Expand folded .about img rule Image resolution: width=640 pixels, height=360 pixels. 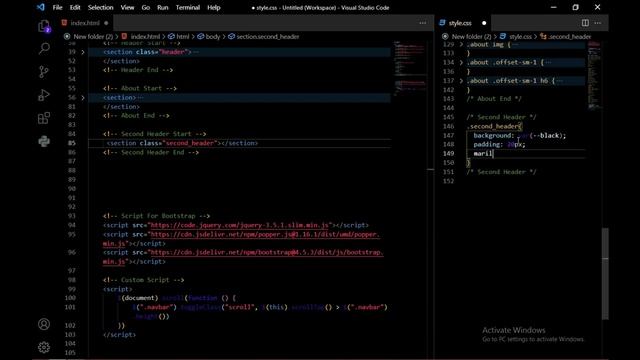(461, 44)
